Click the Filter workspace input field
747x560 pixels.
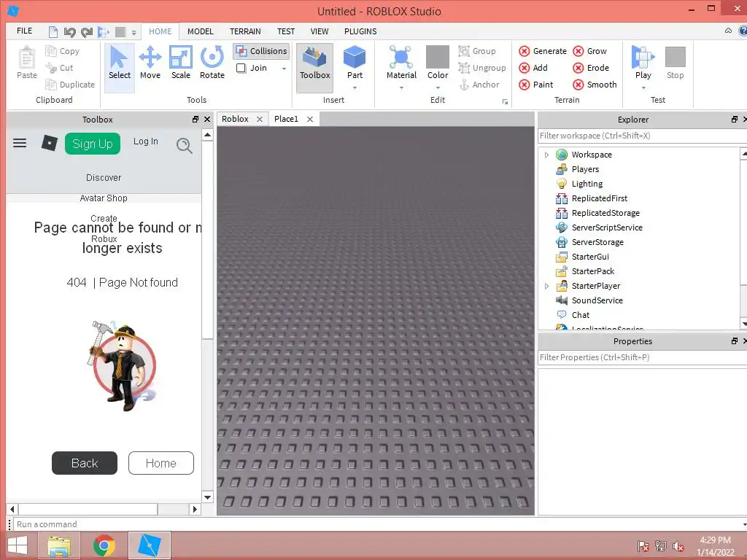(x=642, y=136)
